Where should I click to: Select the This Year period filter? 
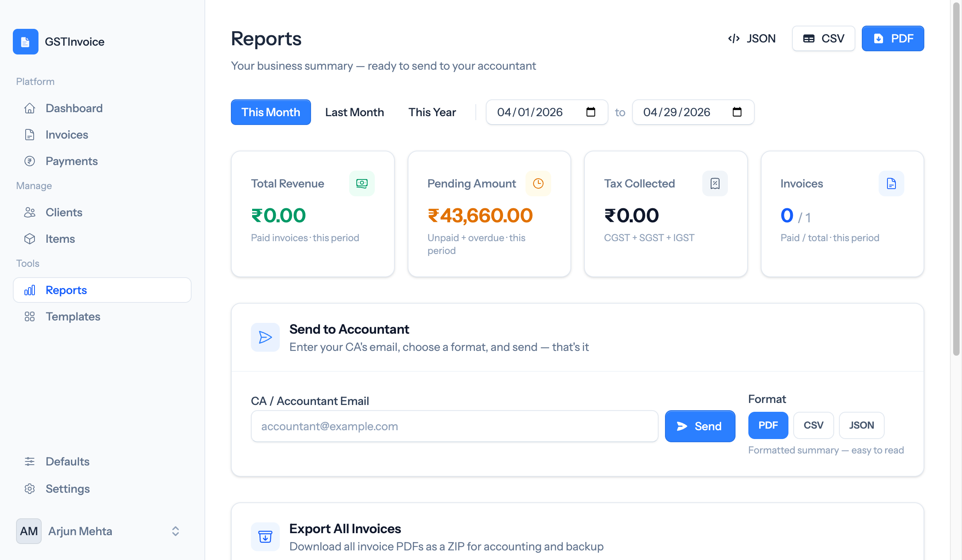click(x=432, y=112)
